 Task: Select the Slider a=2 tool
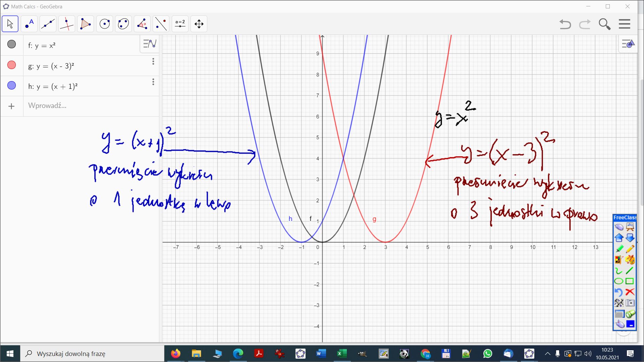[180, 24]
